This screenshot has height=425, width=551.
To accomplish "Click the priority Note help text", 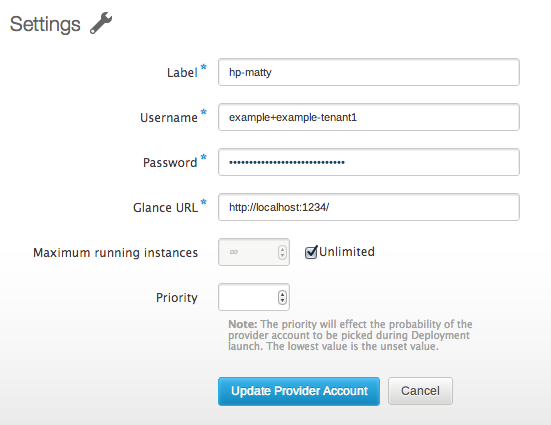I will (x=350, y=335).
